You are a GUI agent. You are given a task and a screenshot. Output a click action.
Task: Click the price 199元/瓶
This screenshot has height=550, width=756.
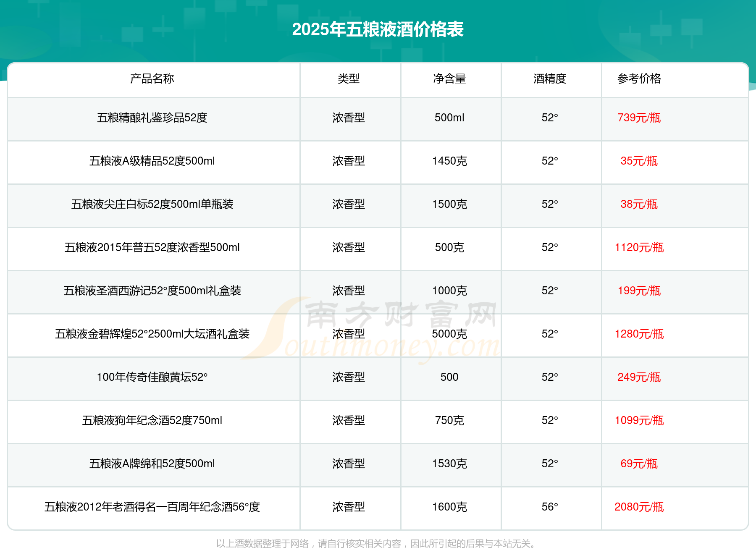pyautogui.click(x=639, y=291)
